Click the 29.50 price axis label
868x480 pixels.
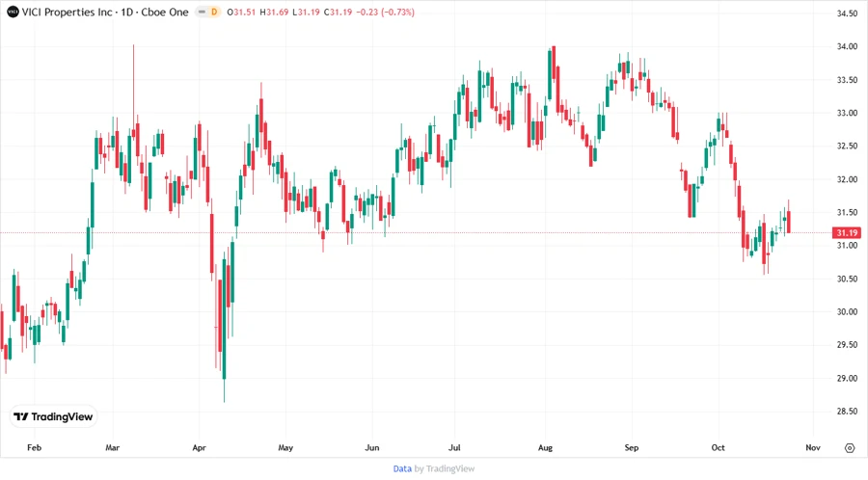pyautogui.click(x=847, y=345)
